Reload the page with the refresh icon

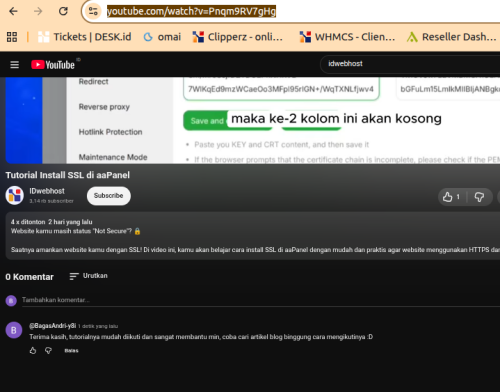(63, 11)
